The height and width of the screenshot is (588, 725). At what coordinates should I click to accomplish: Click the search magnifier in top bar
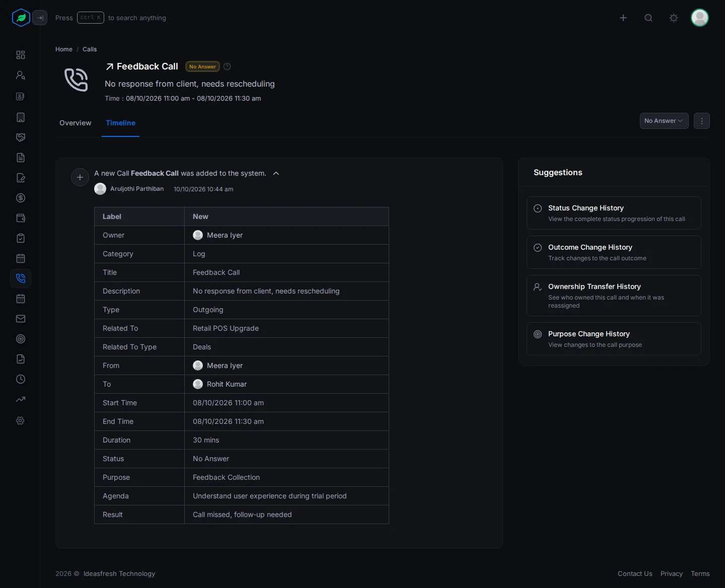pyautogui.click(x=648, y=18)
